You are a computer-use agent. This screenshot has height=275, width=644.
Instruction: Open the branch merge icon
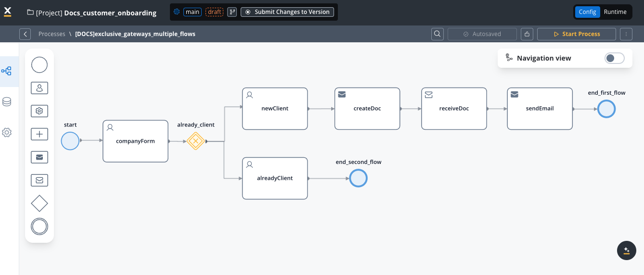(232, 12)
